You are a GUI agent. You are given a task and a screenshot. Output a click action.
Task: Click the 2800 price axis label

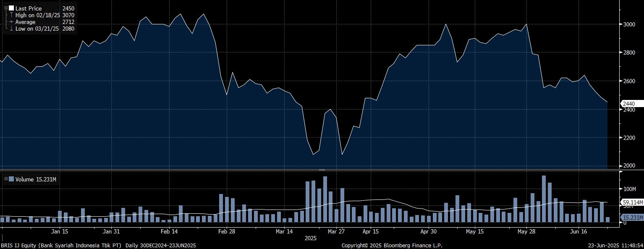click(629, 52)
